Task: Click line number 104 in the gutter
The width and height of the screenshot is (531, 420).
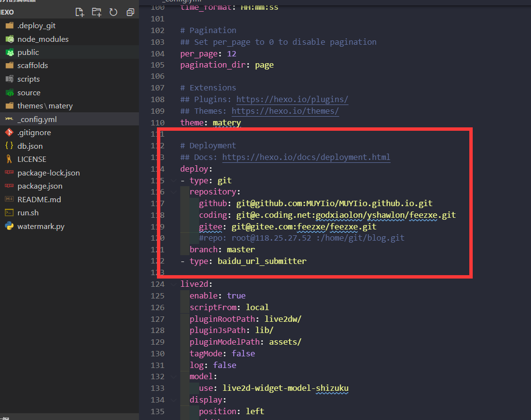Action: click(x=157, y=54)
